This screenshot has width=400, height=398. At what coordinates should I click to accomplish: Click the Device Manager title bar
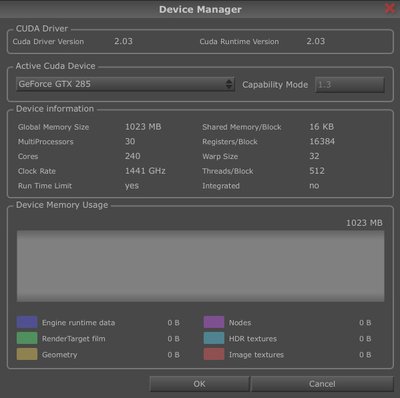pos(200,9)
